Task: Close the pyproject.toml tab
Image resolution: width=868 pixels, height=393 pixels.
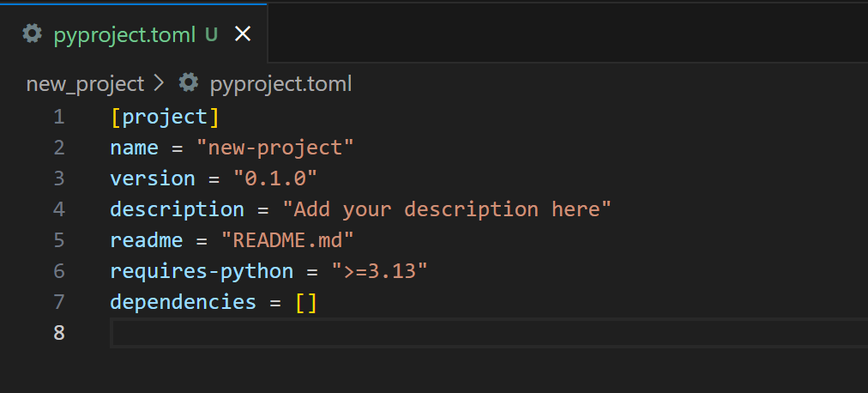Action: (x=243, y=34)
